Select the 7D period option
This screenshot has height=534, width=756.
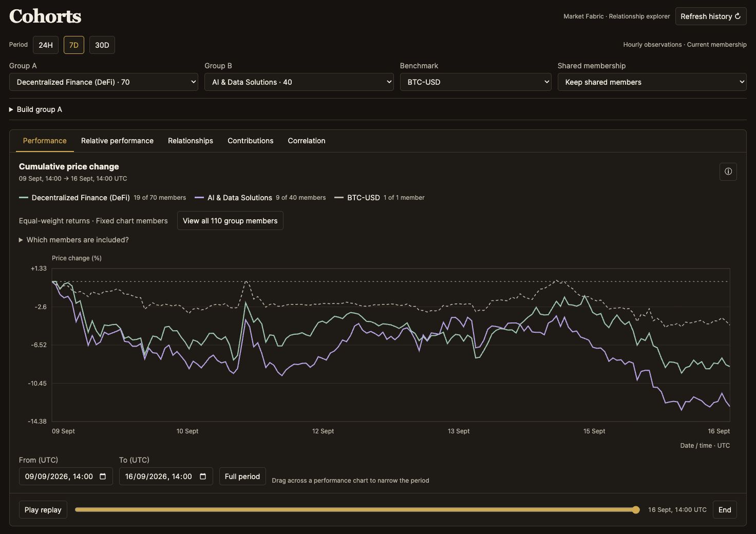click(74, 45)
